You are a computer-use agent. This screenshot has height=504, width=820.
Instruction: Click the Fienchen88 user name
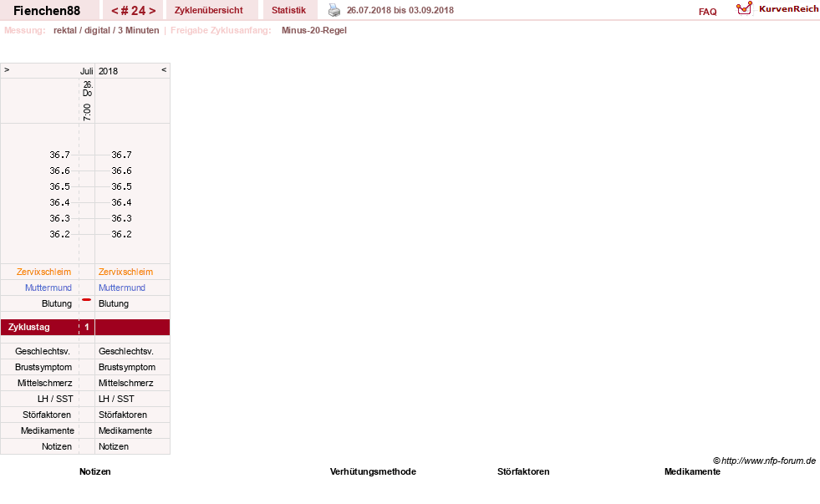(x=47, y=11)
